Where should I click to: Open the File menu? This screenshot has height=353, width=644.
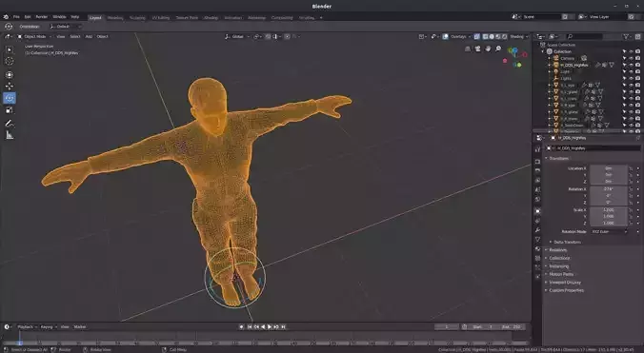16,17
